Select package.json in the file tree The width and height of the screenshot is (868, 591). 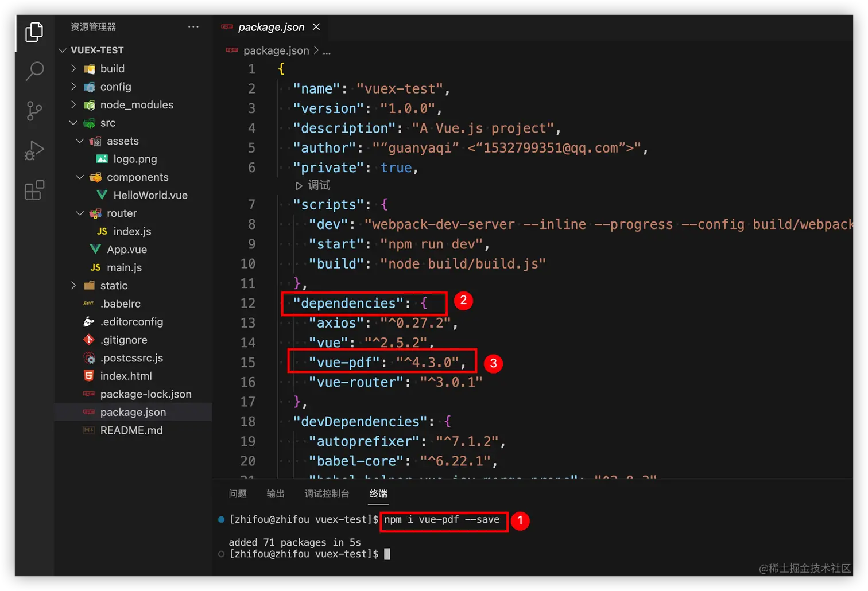(x=133, y=412)
